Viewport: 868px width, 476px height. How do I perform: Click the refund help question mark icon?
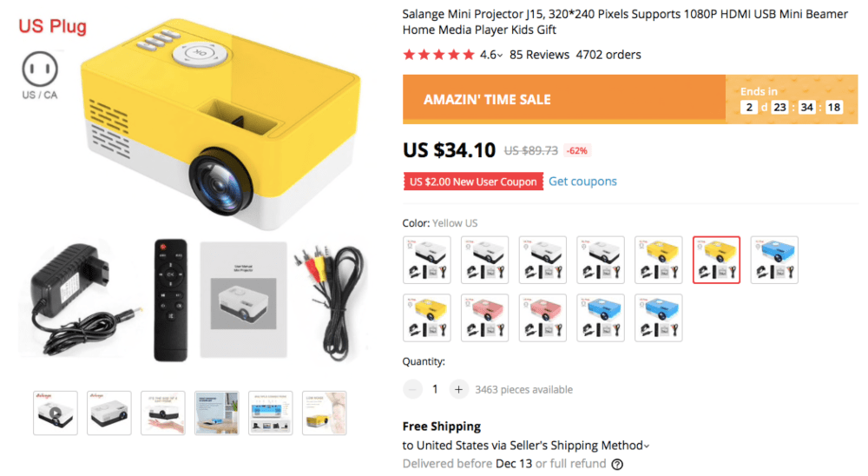617,464
